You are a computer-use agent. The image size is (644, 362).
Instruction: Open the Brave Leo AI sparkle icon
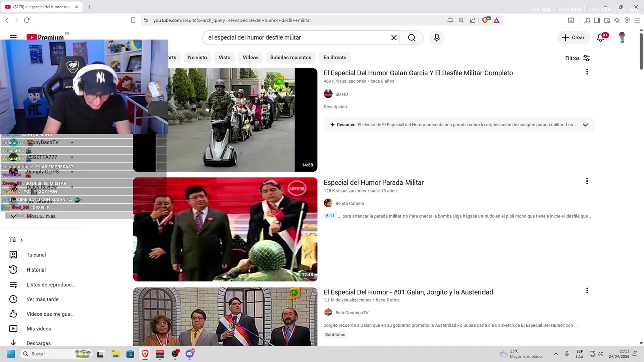coord(617,20)
